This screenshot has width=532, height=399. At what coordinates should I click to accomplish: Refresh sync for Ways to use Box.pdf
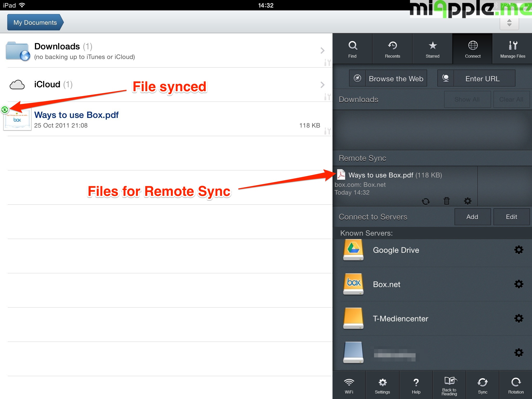click(x=425, y=201)
